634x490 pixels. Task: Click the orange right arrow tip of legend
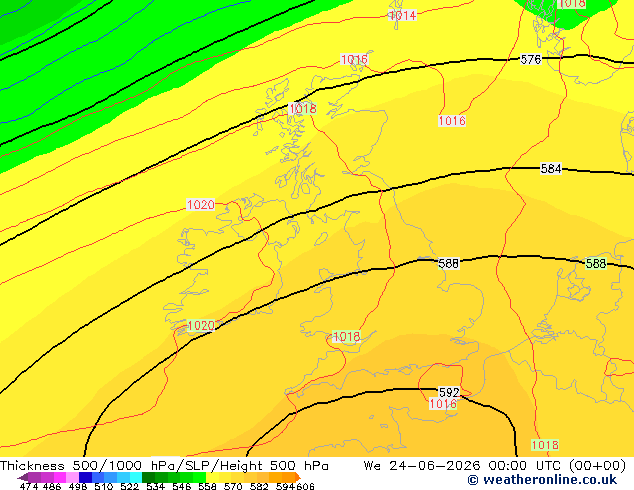pyautogui.click(x=298, y=477)
